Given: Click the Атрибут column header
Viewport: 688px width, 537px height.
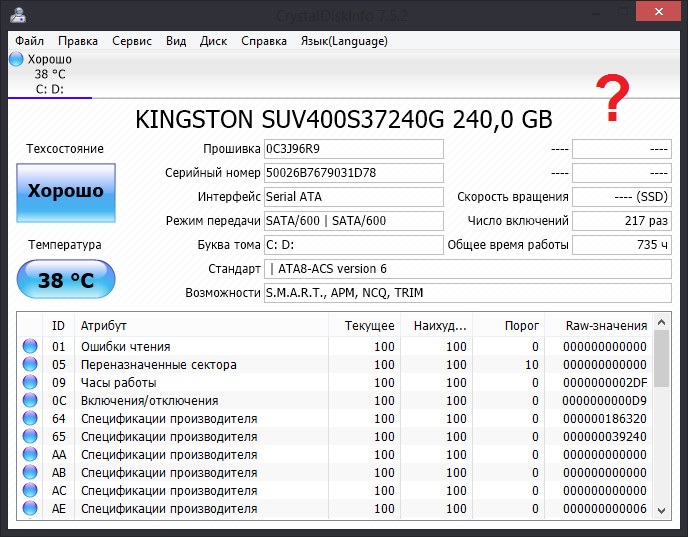Looking at the screenshot, I should coord(201,326).
